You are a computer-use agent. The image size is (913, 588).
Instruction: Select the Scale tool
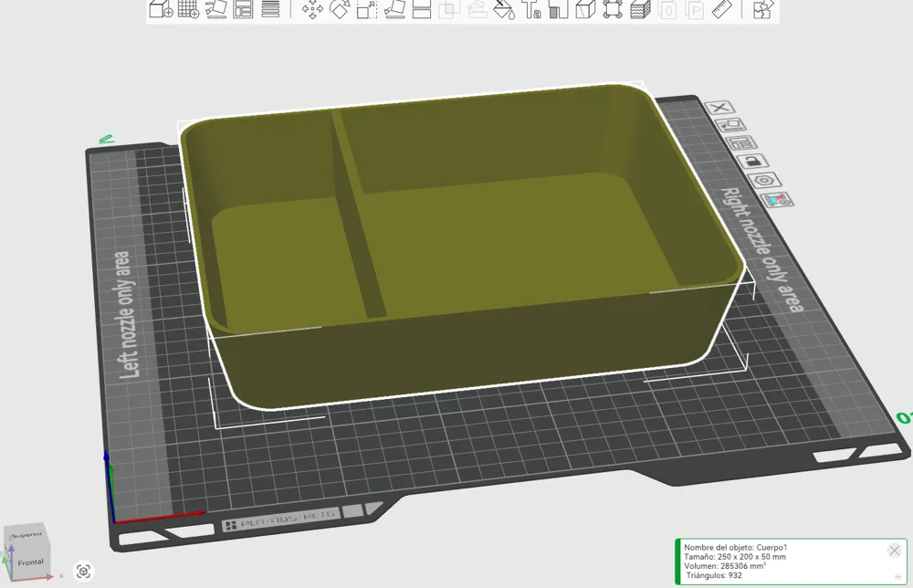(x=367, y=12)
